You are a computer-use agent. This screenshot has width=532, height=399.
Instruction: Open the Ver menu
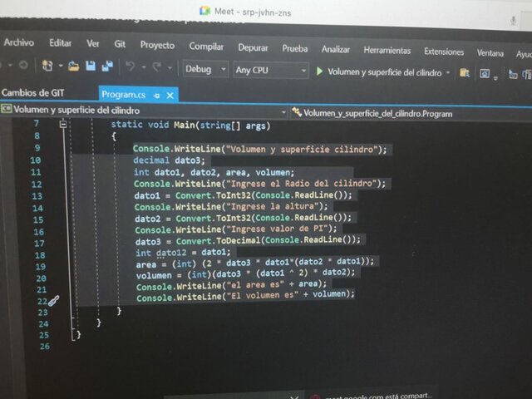tap(92, 44)
